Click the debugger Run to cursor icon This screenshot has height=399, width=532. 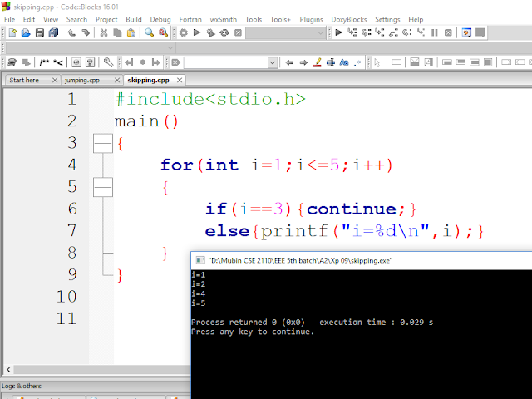coord(352,32)
